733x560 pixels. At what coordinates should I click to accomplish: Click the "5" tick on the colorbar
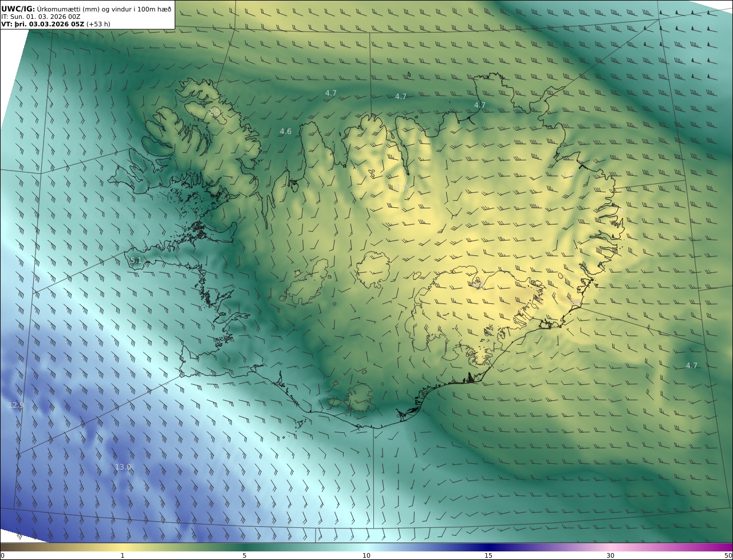[x=245, y=555]
